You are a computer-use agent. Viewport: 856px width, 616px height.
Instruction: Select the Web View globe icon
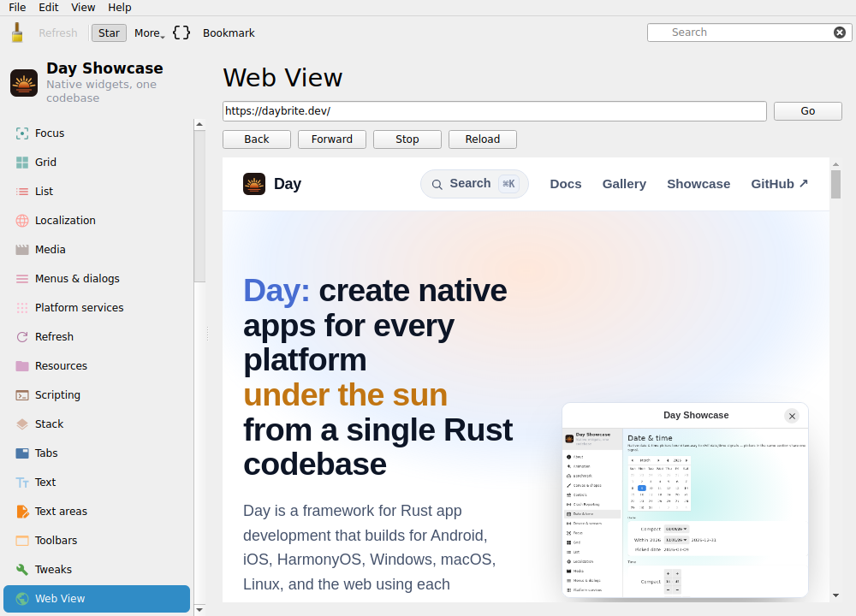coord(22,599)
